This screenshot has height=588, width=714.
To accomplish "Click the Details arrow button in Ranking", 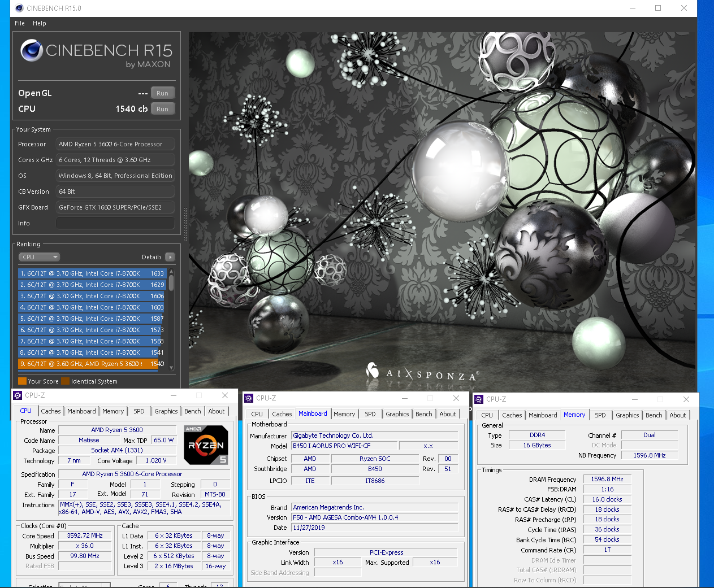I will [170, 257].
